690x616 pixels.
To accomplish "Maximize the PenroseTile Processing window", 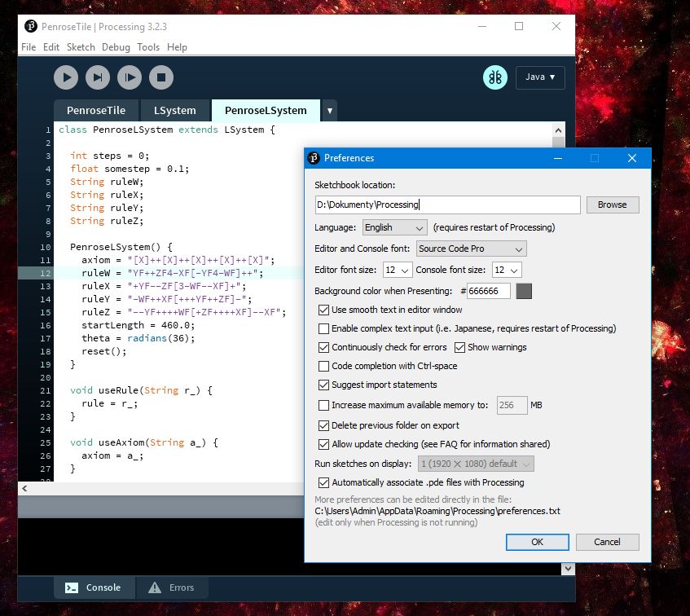I will click(519, 26).
